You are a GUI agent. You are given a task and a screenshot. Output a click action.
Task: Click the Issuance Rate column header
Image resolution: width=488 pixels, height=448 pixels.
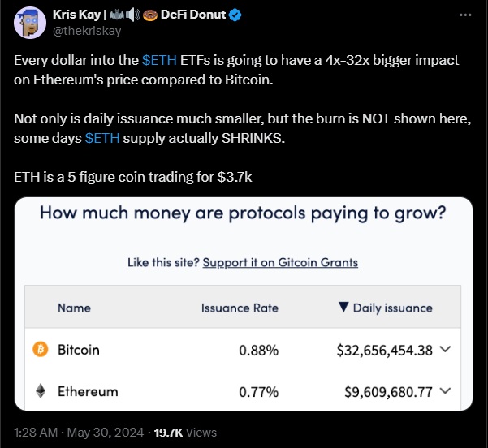tap(240, 308)
